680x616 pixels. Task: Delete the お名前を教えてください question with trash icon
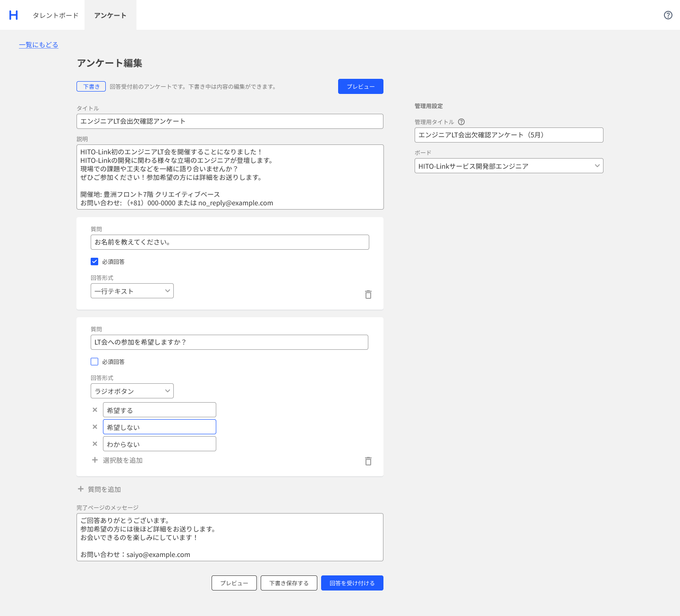(368, 295)
